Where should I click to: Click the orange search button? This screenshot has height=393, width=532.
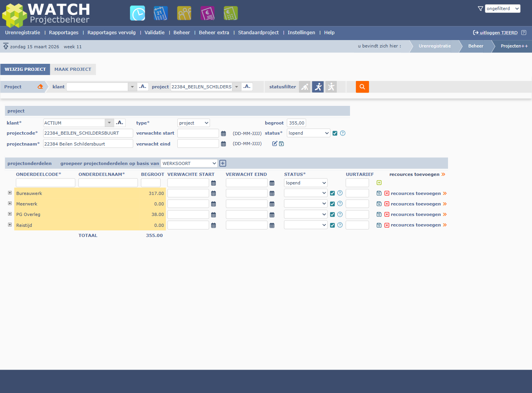click(362, 87)
